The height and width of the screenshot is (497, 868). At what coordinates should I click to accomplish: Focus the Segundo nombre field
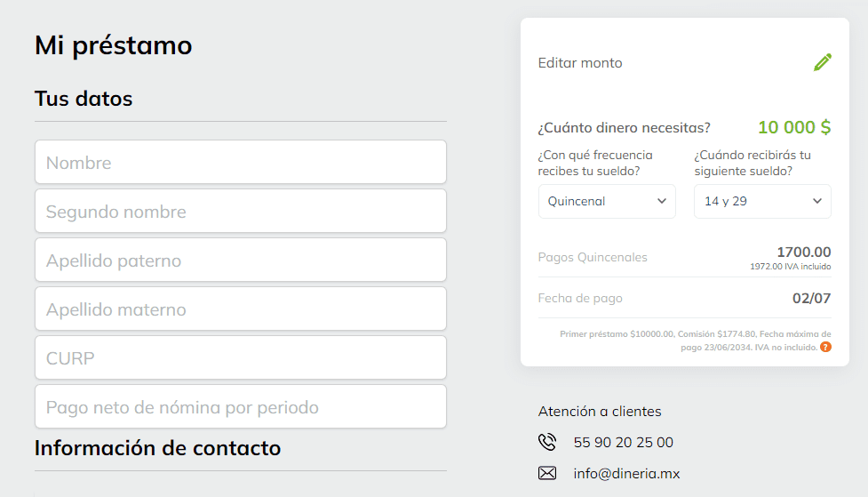click(x=241, y=212)
